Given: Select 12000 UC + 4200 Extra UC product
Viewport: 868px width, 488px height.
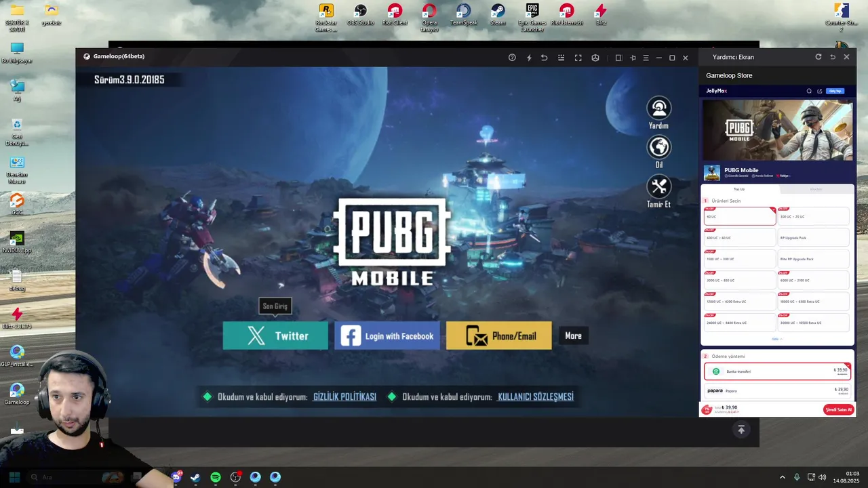Looking at the screenshot, I should [x=740, y=302].
